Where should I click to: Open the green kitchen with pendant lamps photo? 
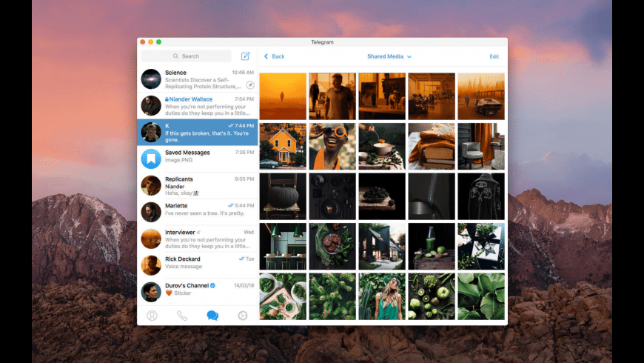pos(283,246)
